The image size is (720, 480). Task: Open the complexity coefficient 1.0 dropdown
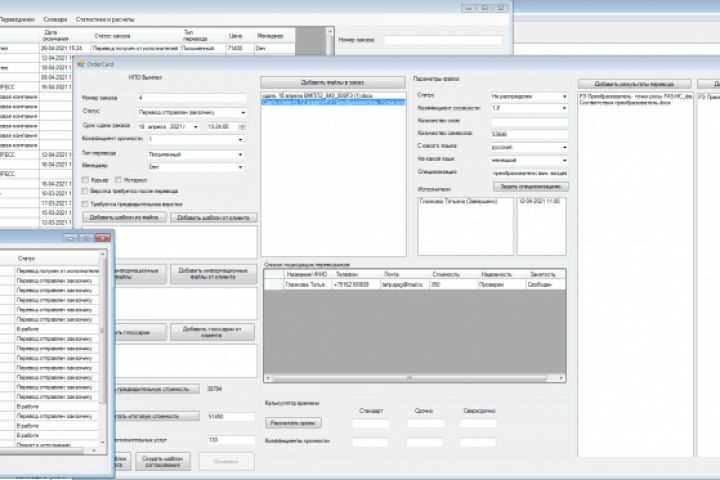pos(564,108)
